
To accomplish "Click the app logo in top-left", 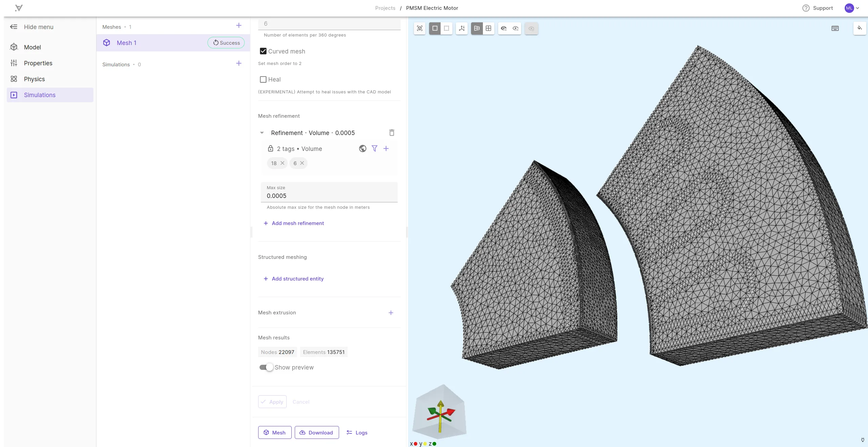I will click(19, 8).
